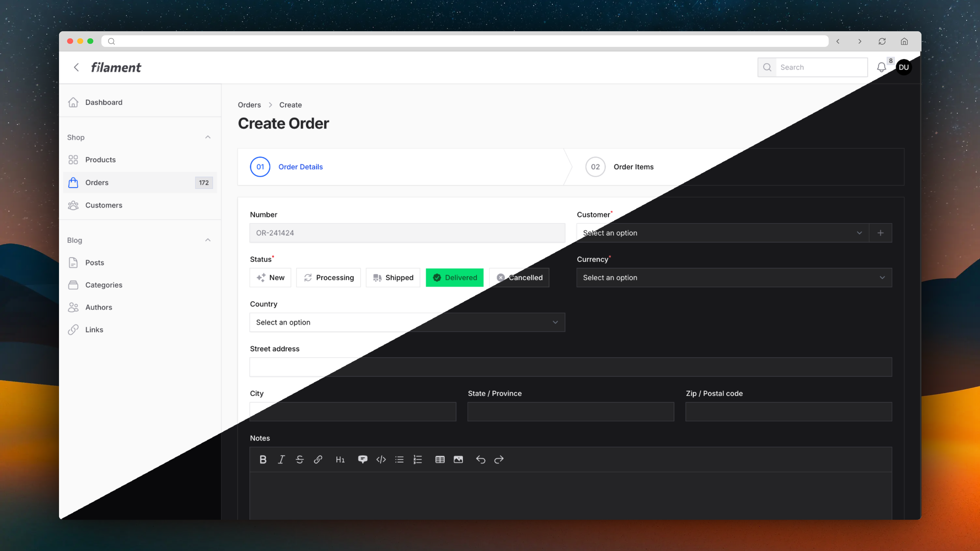Image resolution: width=980 pixels, height=551 pixels.
Task: Insert a link in Notes editor
Action: (318, 459)
